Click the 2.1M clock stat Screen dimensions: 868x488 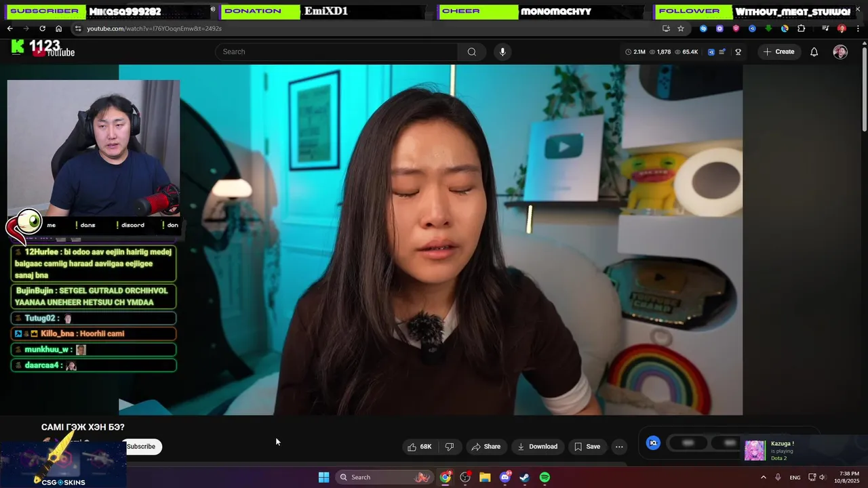(635, 52)
